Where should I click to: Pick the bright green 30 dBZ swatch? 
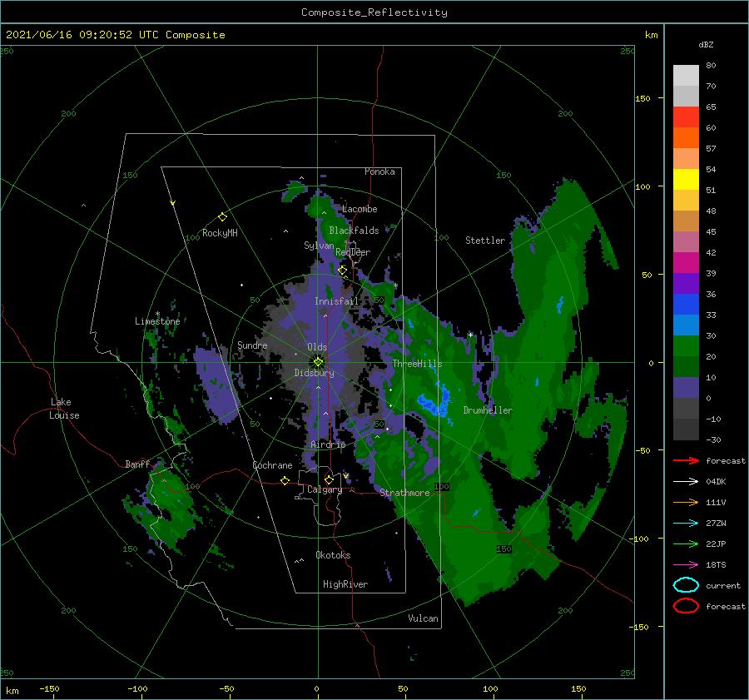point(686,345)
